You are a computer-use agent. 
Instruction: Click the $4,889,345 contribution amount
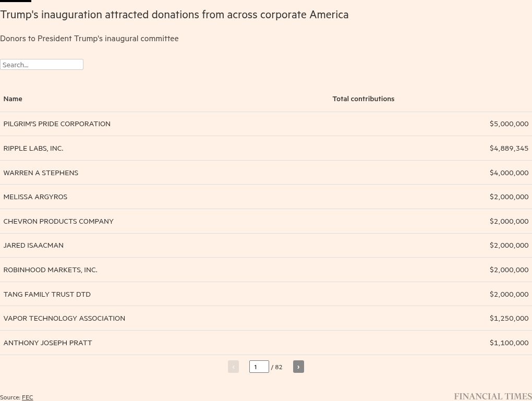tap(509, 148)
